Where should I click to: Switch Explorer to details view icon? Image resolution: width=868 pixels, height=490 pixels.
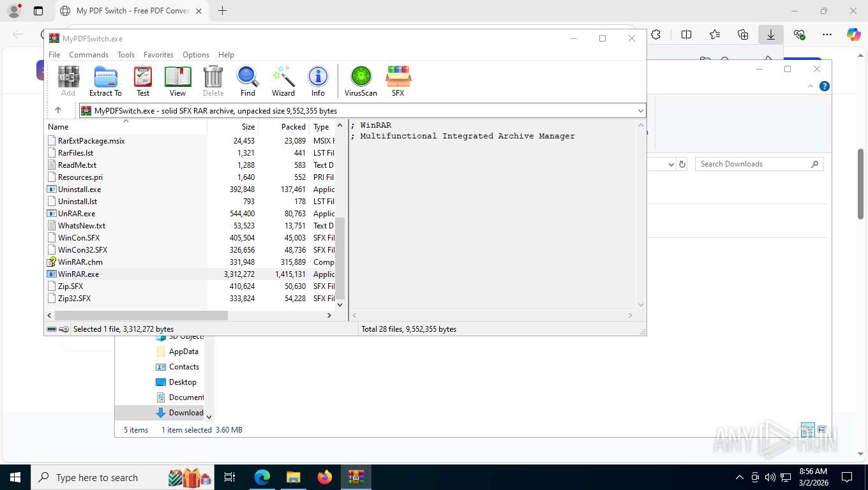[807, 429]
